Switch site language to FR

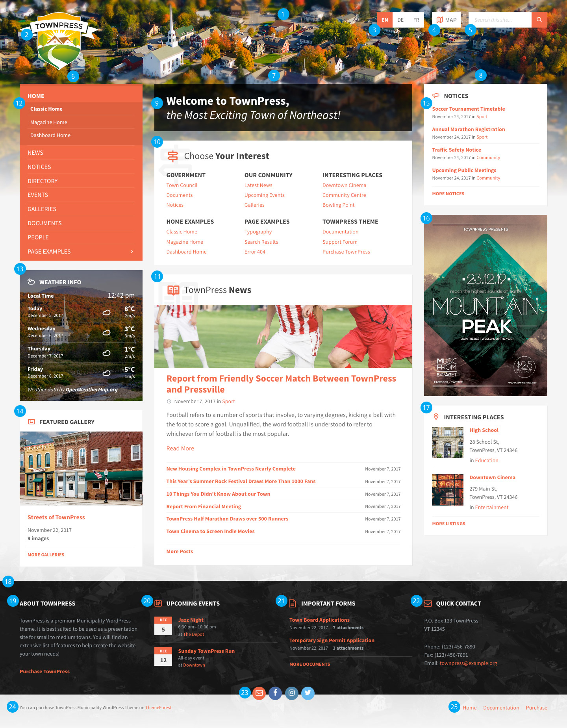[416, 20]
